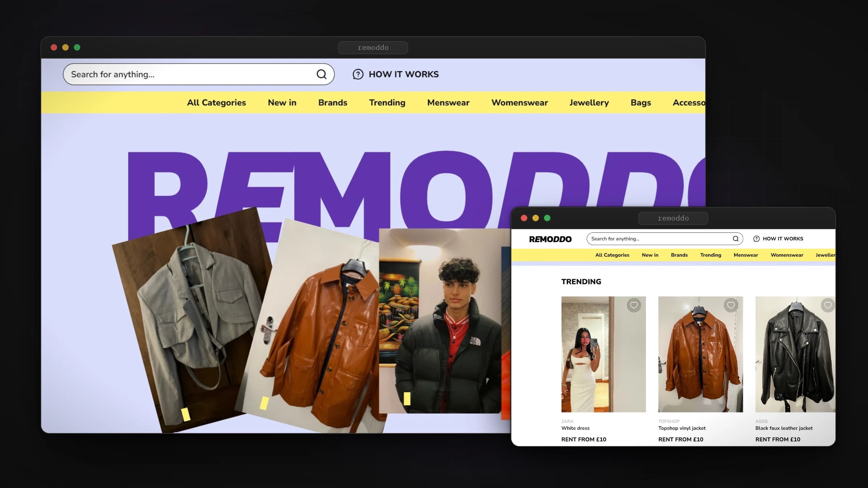
Task: Open All Categories in small window
Action: (x=612, y=255)
